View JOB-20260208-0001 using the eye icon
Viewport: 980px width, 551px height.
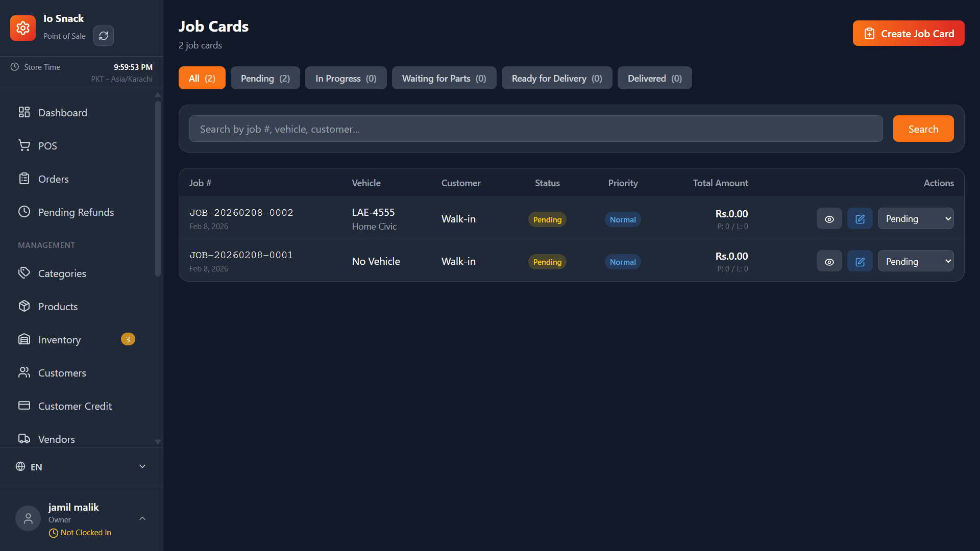(829, 261)
